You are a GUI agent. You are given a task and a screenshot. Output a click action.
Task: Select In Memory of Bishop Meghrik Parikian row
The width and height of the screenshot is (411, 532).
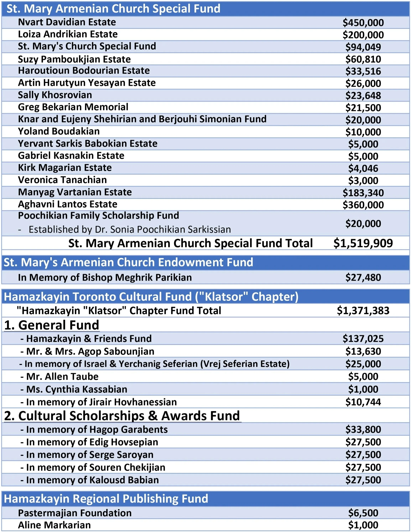pyautogui.click(x=105, y=277)
